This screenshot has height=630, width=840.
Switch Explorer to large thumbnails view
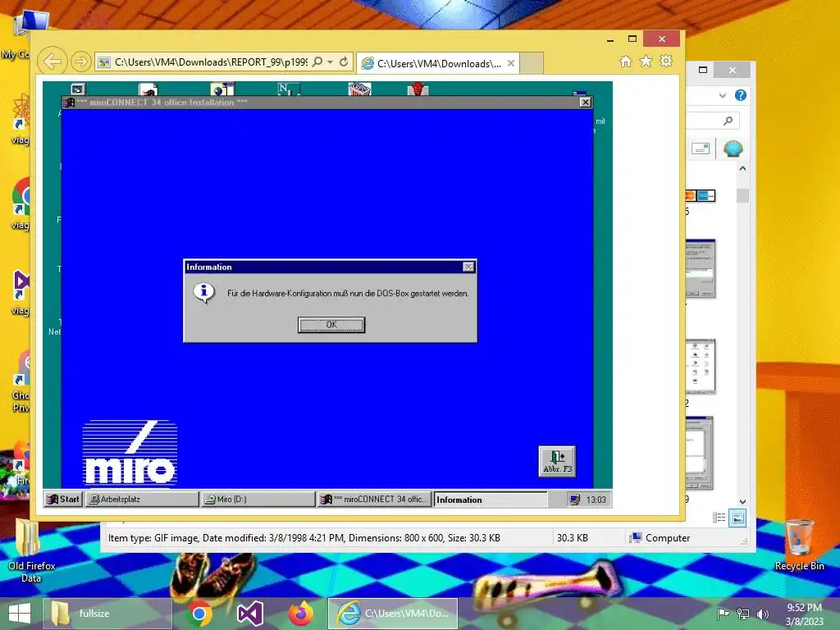[x=737, y=518]
